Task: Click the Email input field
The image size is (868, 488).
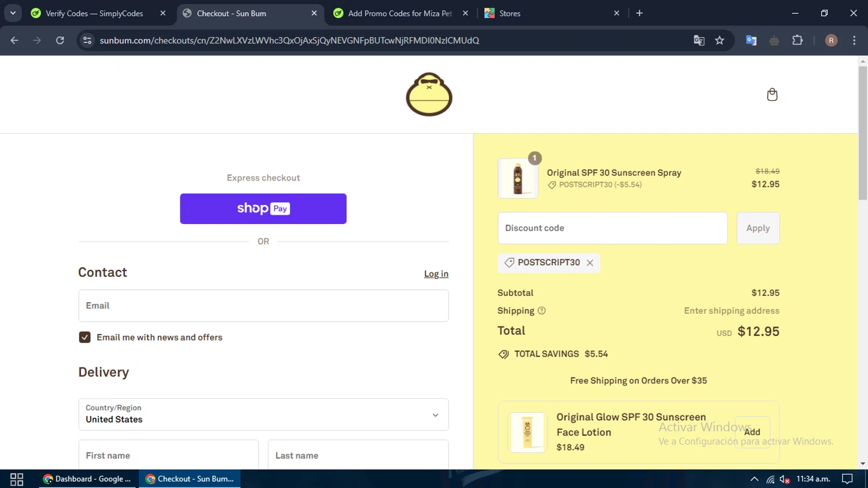Action: (263, 306)
